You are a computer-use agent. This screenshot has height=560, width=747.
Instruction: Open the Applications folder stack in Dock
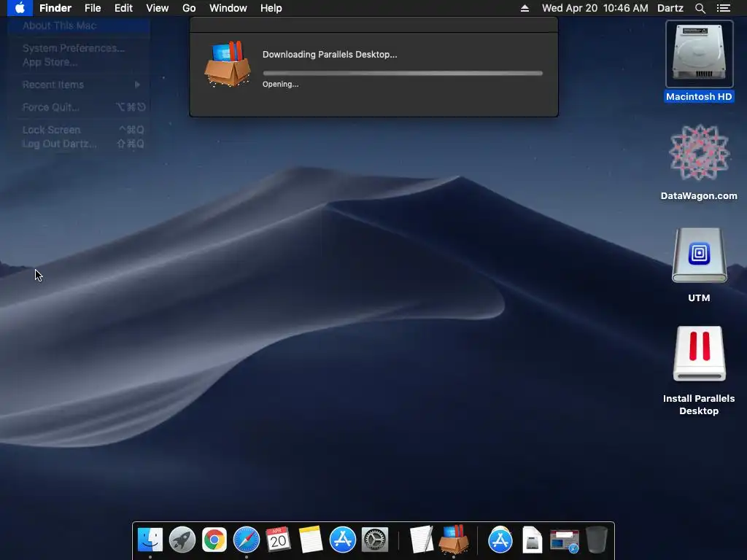(500, 540)
